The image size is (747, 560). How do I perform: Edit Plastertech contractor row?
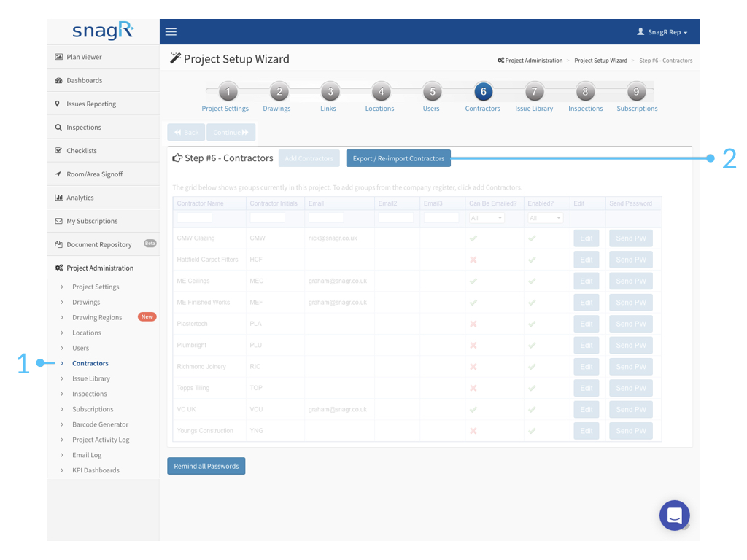pos(586,324)
